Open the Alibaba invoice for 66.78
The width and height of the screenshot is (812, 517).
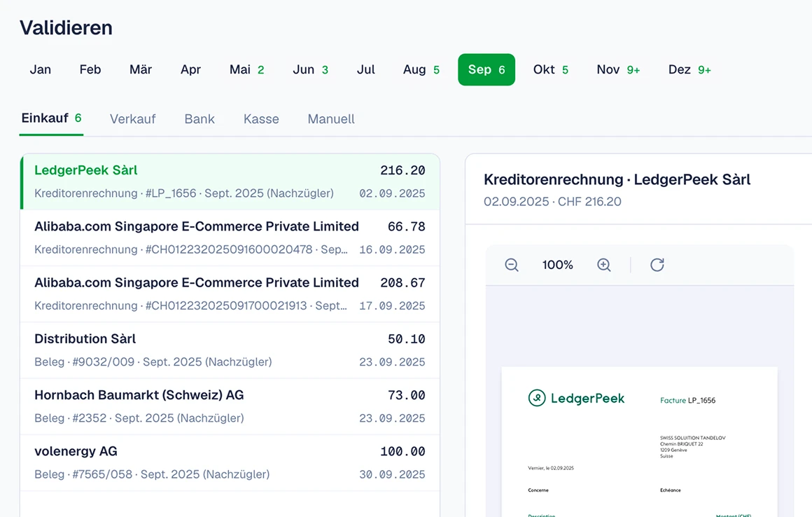[x=230, y=237]
